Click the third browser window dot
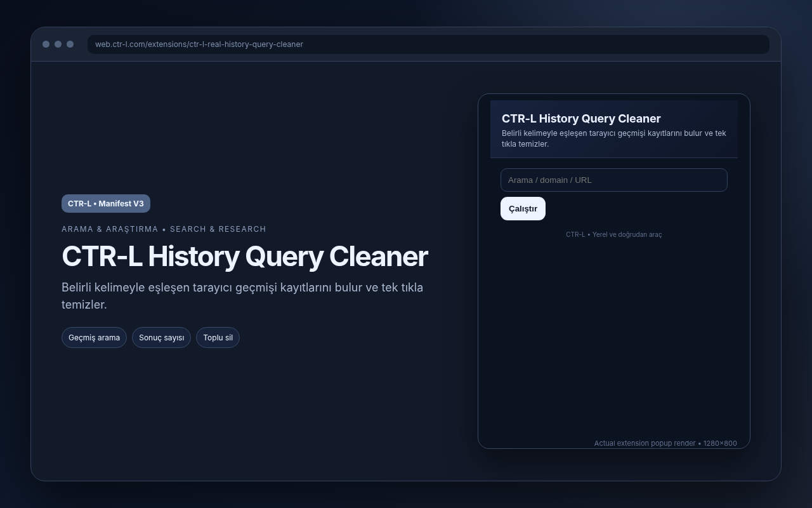 pos(70,44)
